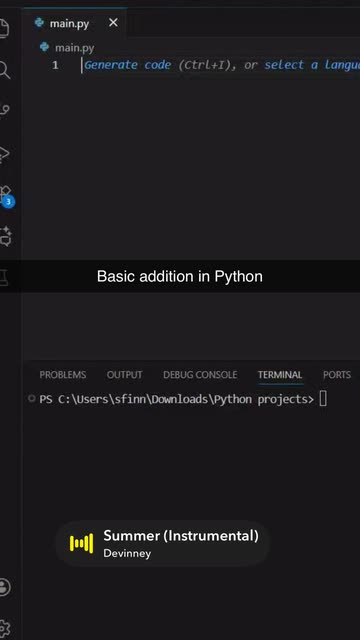Click the 'select a language' link
This screenshot has height=640, width=360.
pyautogui.click(x=312, y=65)
